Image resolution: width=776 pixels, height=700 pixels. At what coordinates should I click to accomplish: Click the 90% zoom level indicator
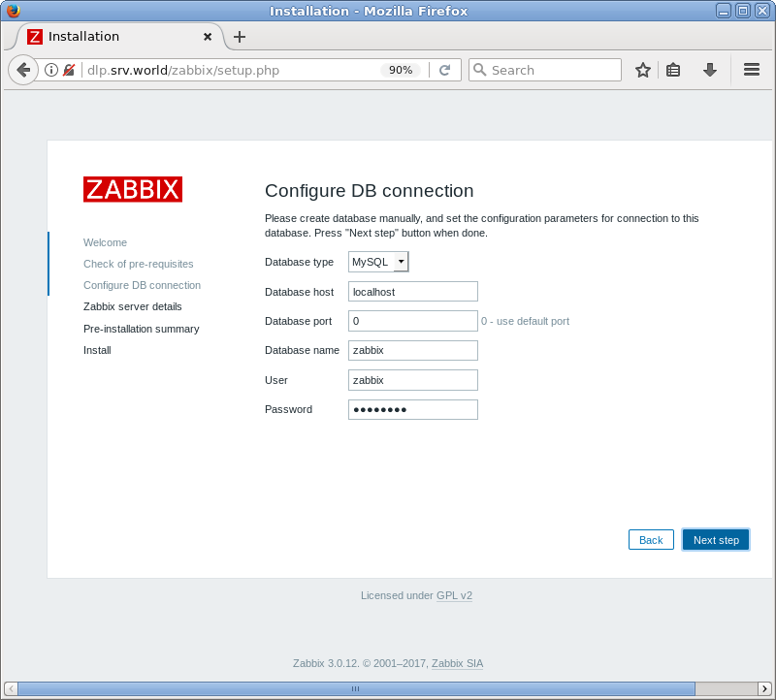point(401,70)
